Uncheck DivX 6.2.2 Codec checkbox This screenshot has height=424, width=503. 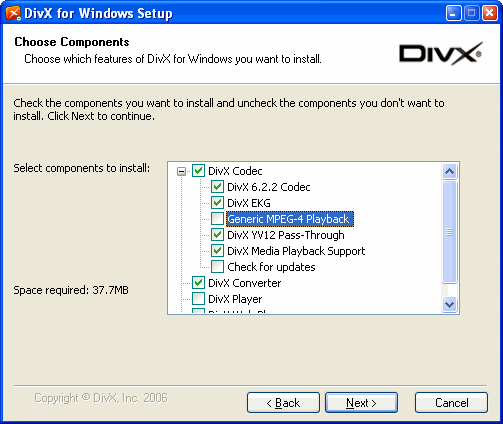[x=217, y=187]
